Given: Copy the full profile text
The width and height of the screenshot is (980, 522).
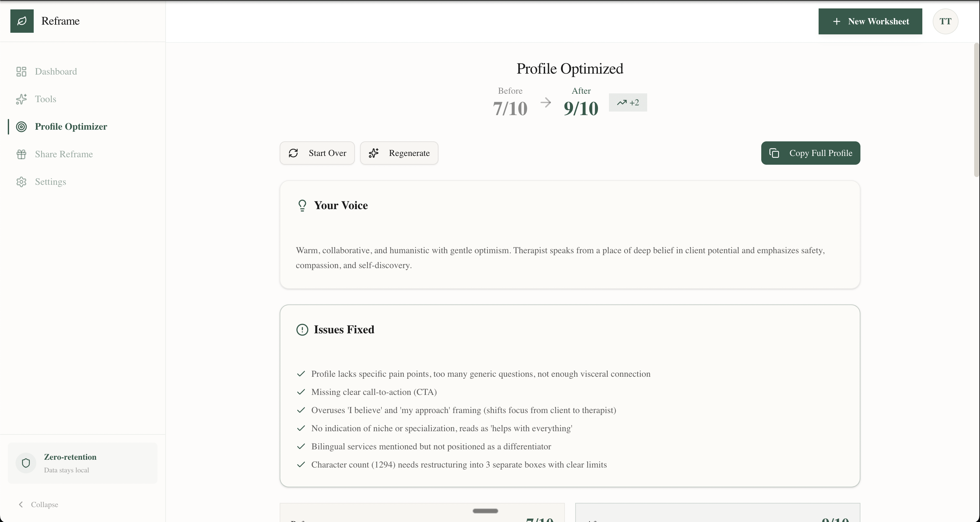Looking at the screenshot, I should point(810,153).
